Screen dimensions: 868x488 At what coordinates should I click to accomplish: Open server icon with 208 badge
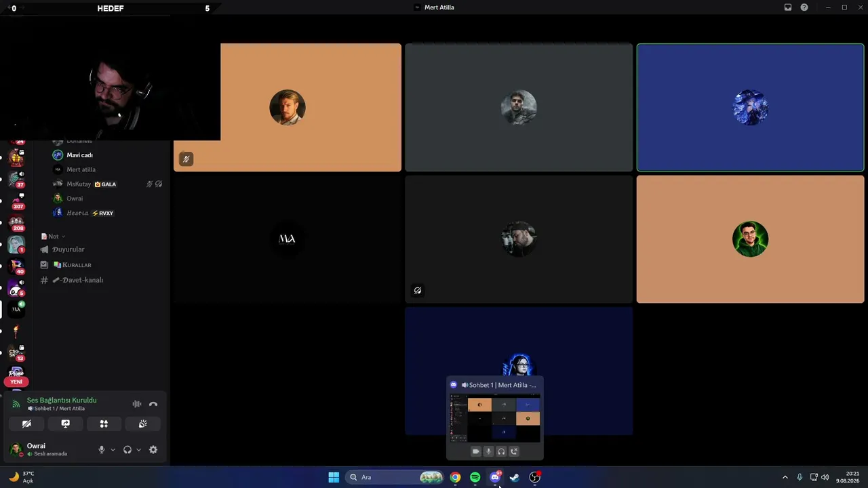click(x=16, y=223)
